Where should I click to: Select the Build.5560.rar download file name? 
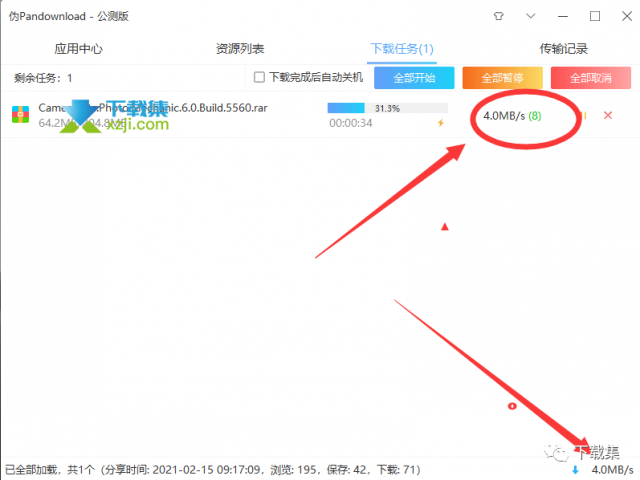coord(153,108)
